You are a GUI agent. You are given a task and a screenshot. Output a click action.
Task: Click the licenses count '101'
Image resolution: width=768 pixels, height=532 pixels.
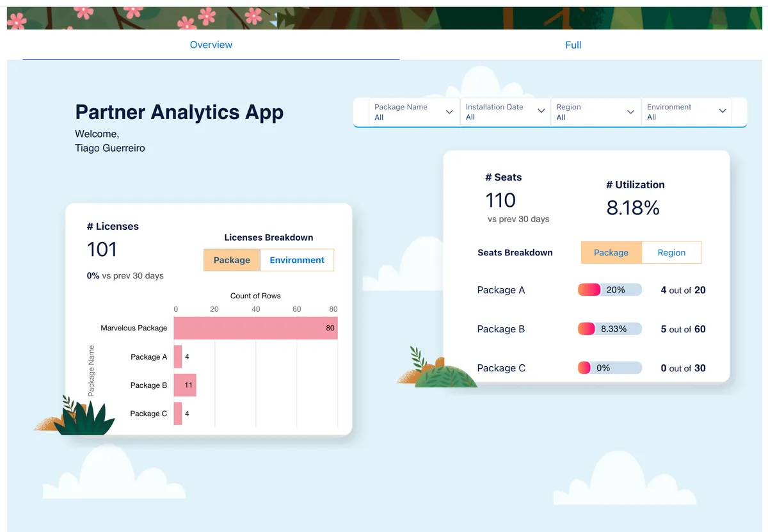point(102,249)
